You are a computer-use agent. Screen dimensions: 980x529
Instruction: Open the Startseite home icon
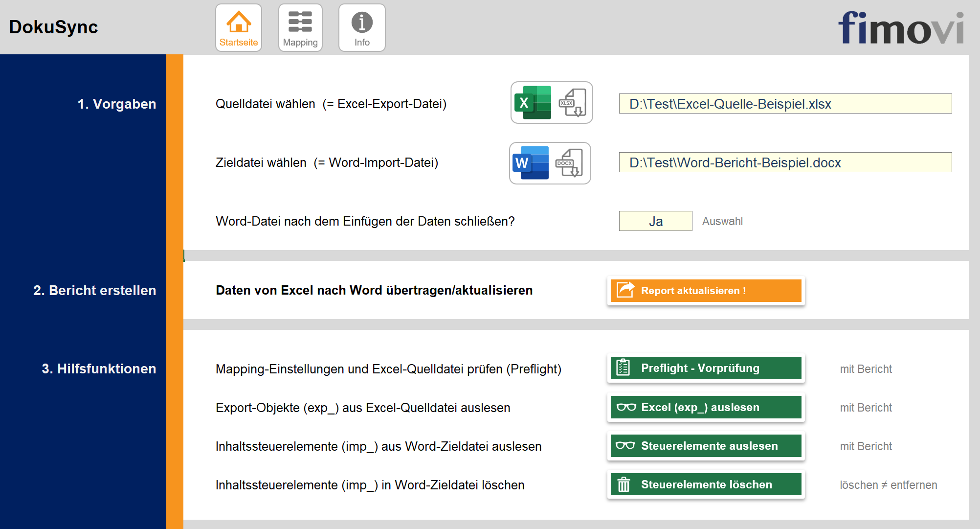coord(239,28)
